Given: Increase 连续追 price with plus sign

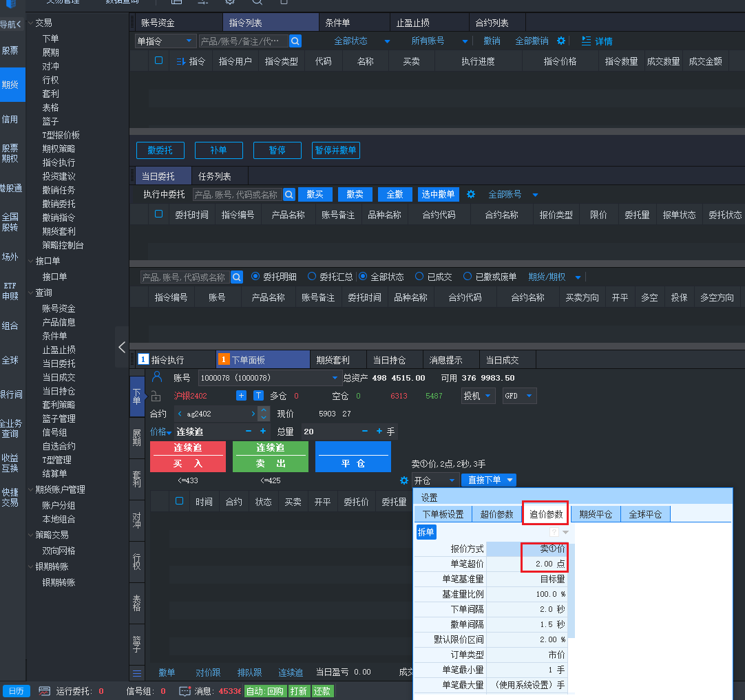Looking at the screenshot, I should [263, 431].
